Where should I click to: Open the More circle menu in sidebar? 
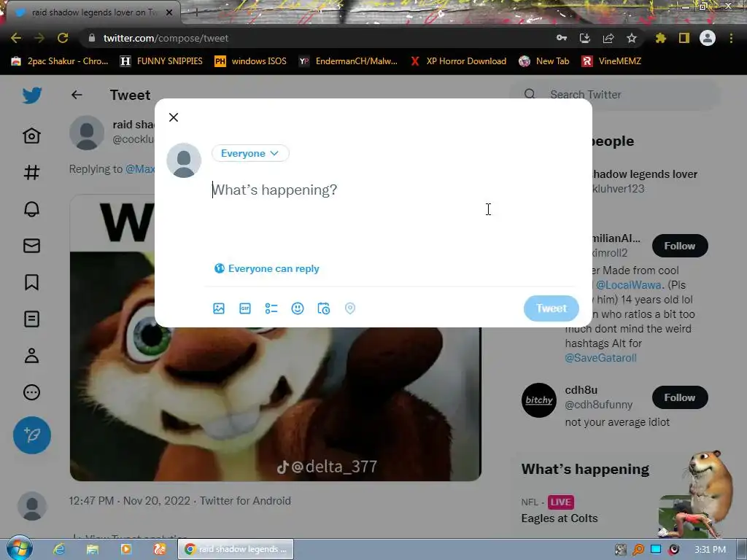pyautogui.click(x=32, y=392)
